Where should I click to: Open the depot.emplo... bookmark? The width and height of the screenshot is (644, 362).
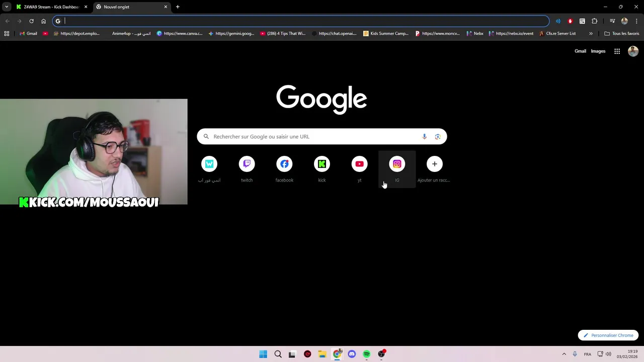(x=76, y=34)
